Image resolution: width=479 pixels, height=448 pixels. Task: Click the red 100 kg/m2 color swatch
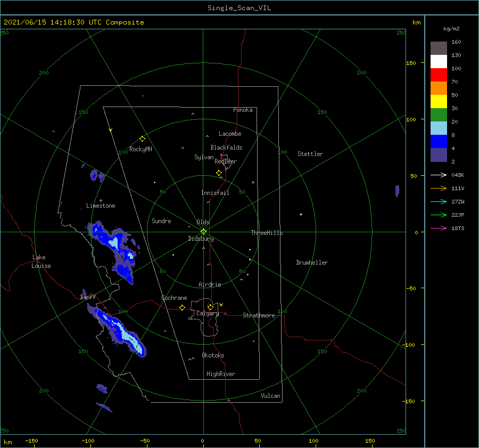(439, 75)
